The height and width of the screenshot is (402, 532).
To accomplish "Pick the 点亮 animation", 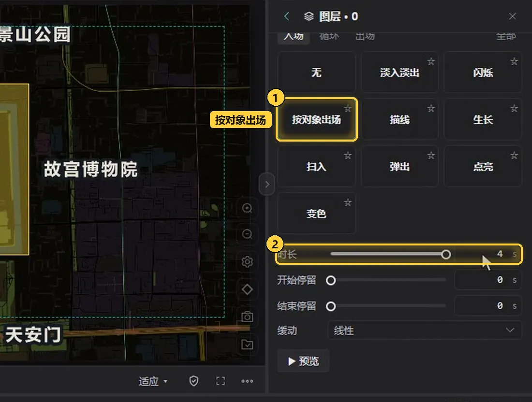I will [483, 166].
